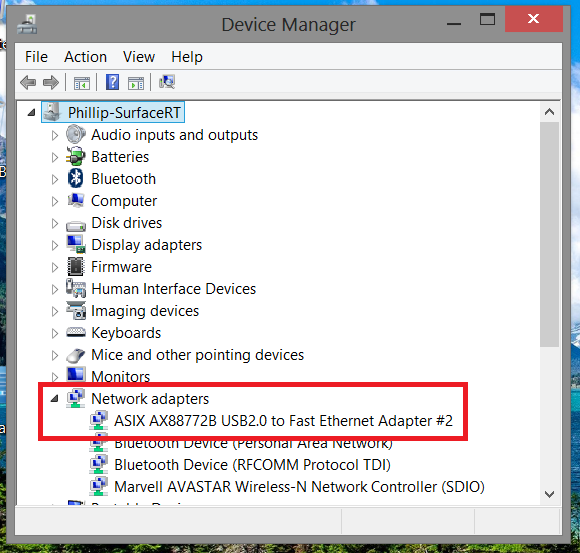
Task: Click the Show/Hide Action Pane toolbar icon
Action: pyautogui.click(x=136, y=83)
